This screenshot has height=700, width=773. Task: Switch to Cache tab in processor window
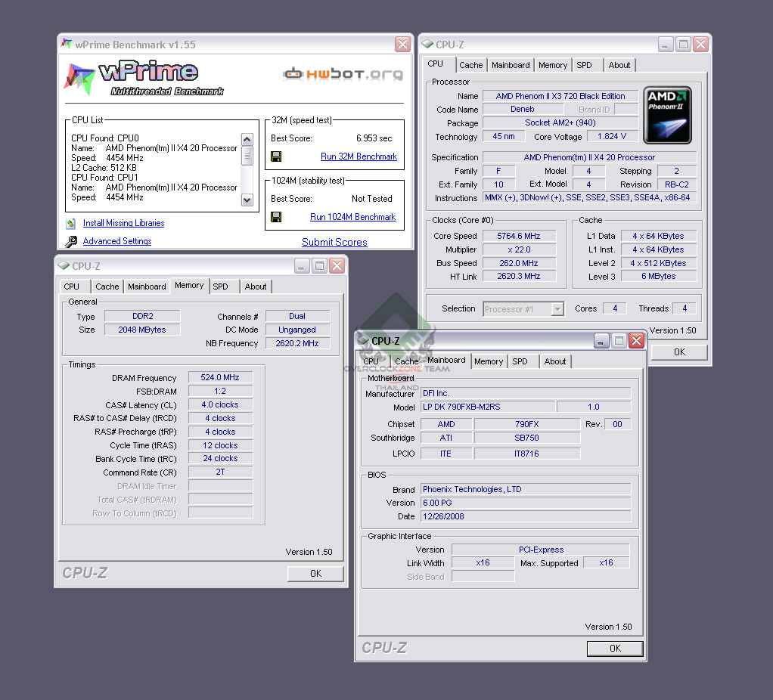(x=470, y=65)
